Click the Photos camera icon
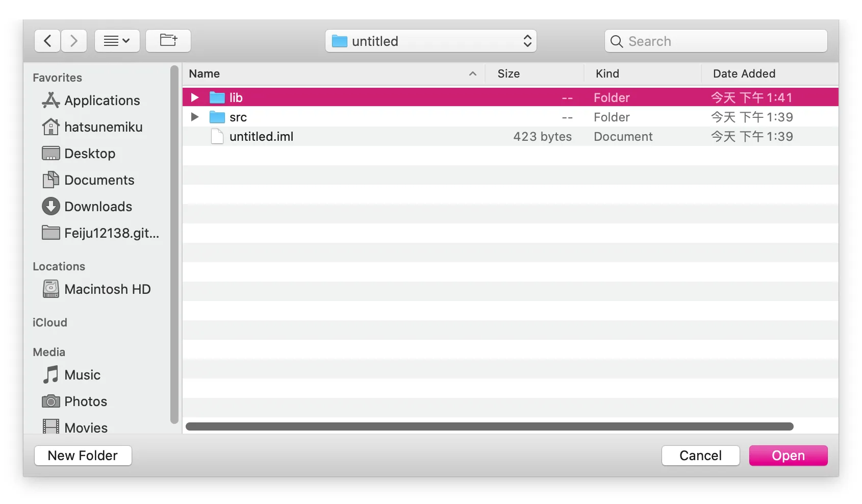 (50, 401)
